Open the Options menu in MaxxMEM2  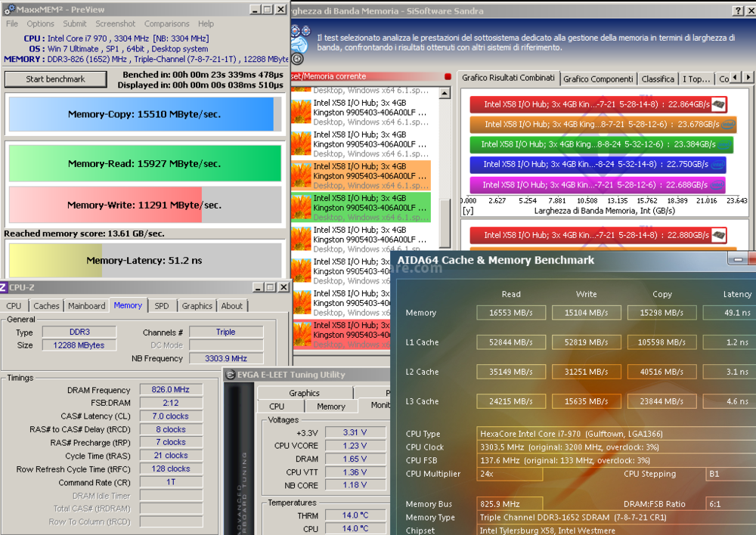41,23
